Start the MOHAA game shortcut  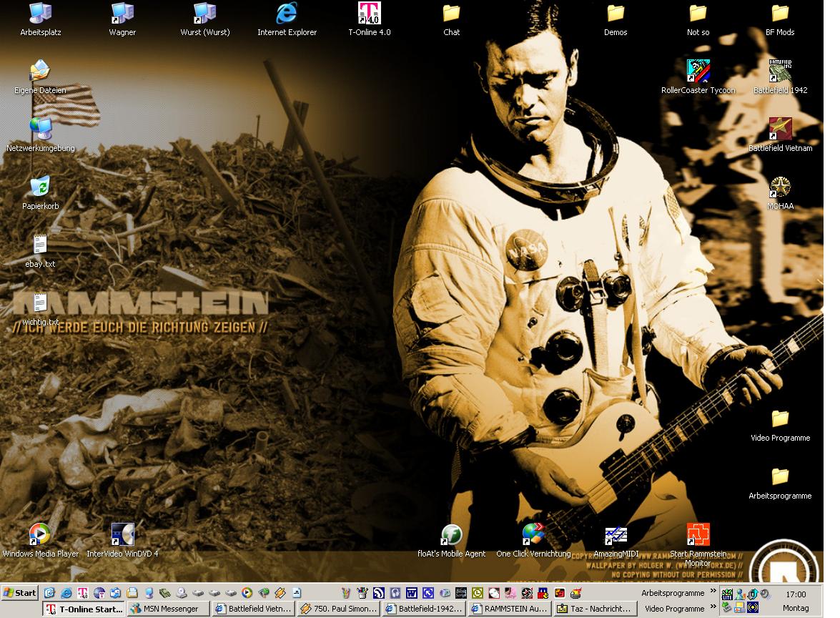[x=780, y=193]
